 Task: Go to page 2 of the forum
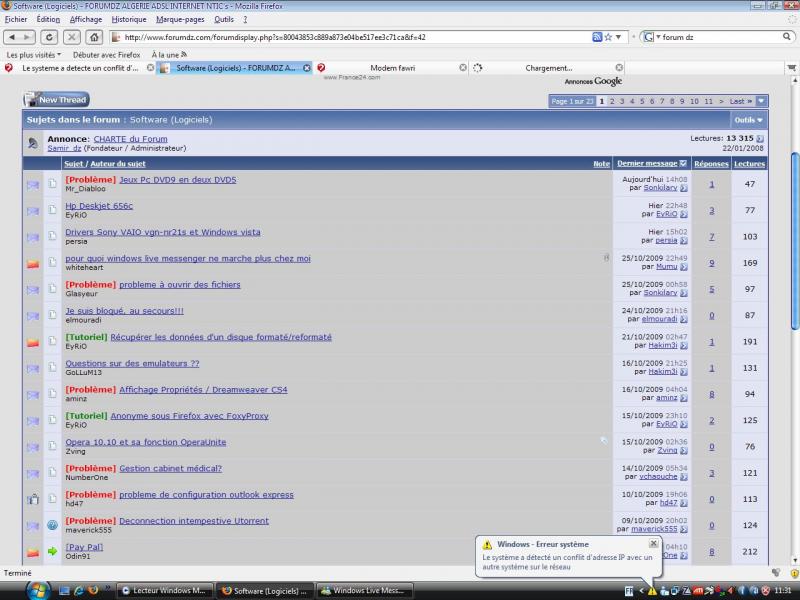(x=611, y=101)
